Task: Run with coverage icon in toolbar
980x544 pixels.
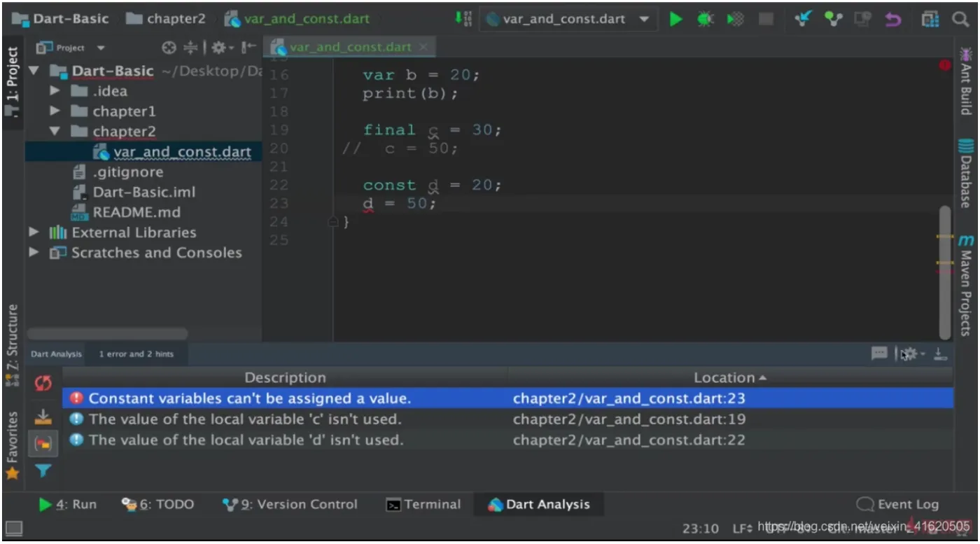Action: (735, 20)
